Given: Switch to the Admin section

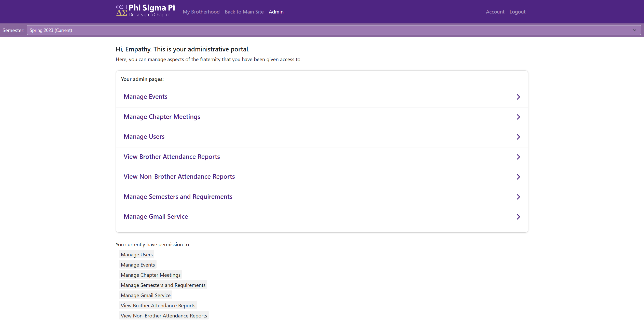Looking at the screenshot, I should [276, 12].
